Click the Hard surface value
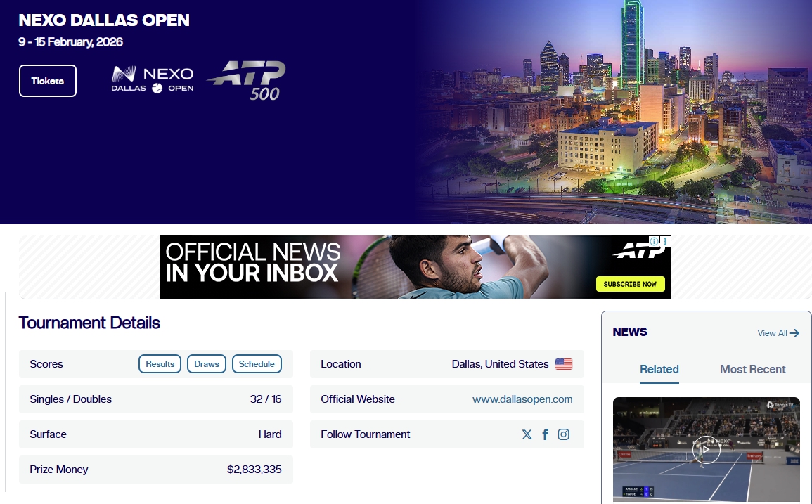The width and height of the screenshot is (812, 504). click(x=270, y=434)
